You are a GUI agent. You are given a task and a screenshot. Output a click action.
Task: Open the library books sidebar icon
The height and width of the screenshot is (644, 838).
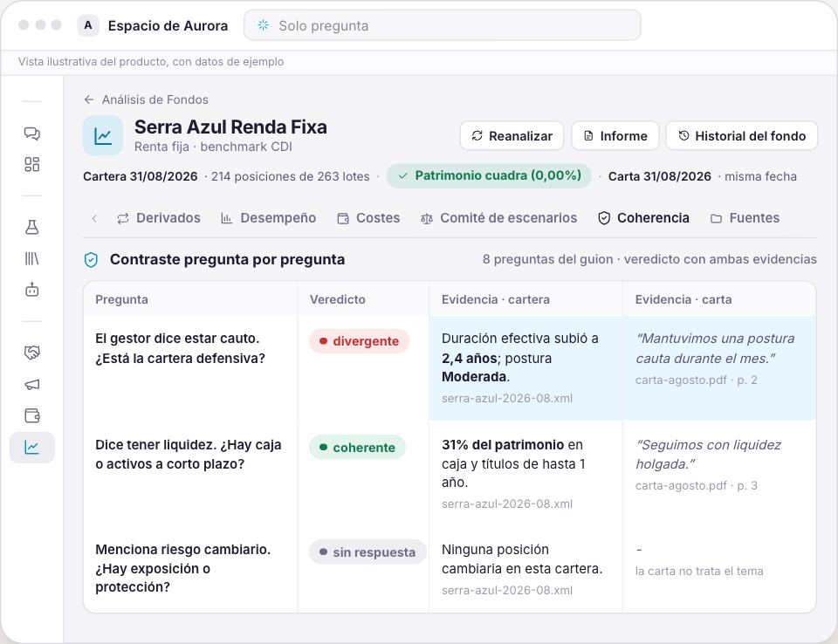pos(32,258)
